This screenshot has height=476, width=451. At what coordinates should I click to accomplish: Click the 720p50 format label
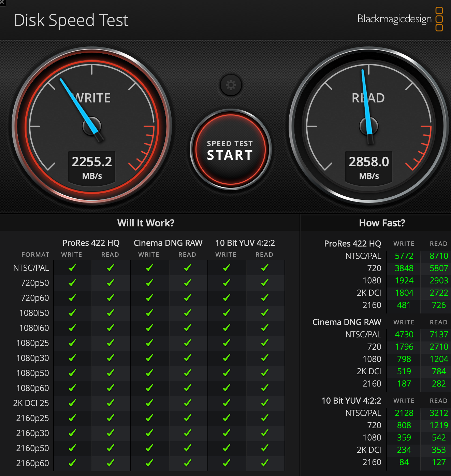pyautogui.click(x=35, y=283)
